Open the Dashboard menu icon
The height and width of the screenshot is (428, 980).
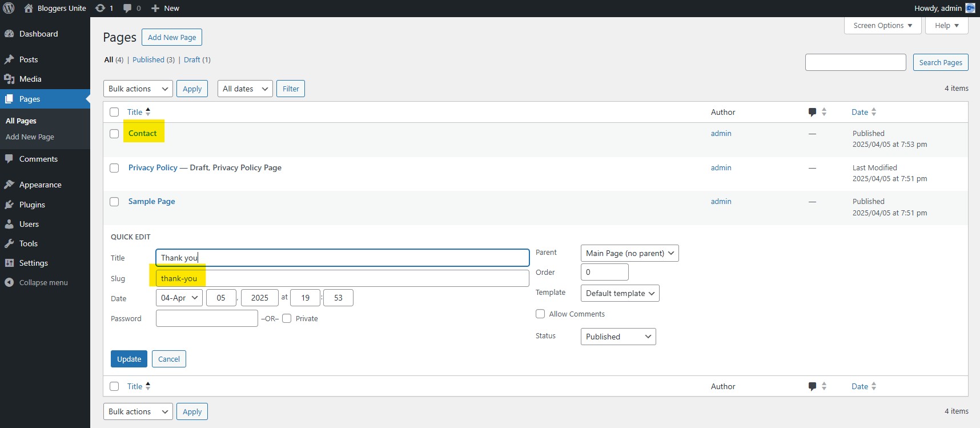[9, 34]
